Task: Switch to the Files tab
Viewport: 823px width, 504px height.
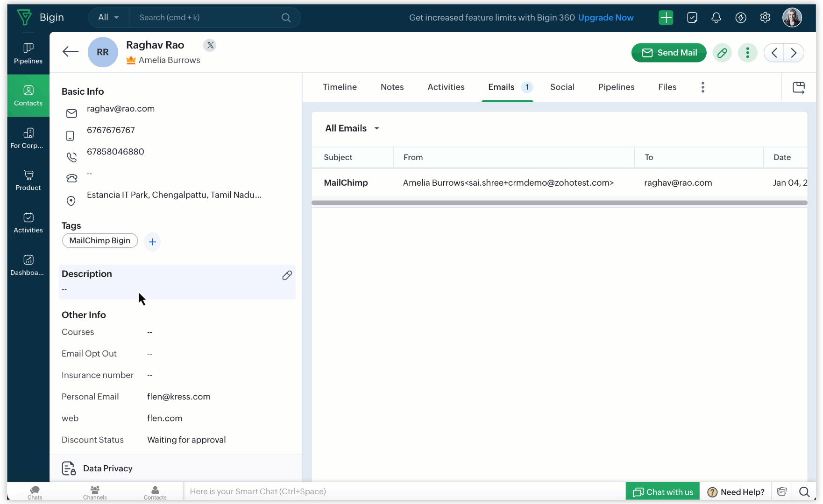Action: [x=667, y=87]
